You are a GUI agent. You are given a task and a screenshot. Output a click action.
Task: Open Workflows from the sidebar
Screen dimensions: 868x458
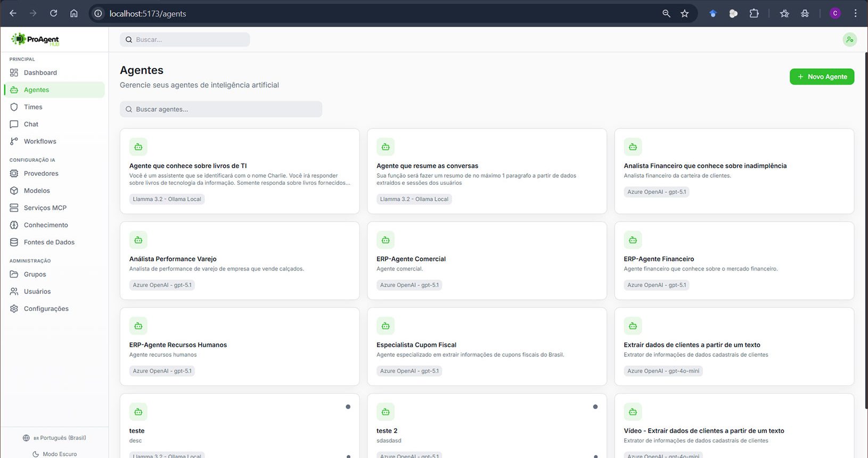coord(40,141)
